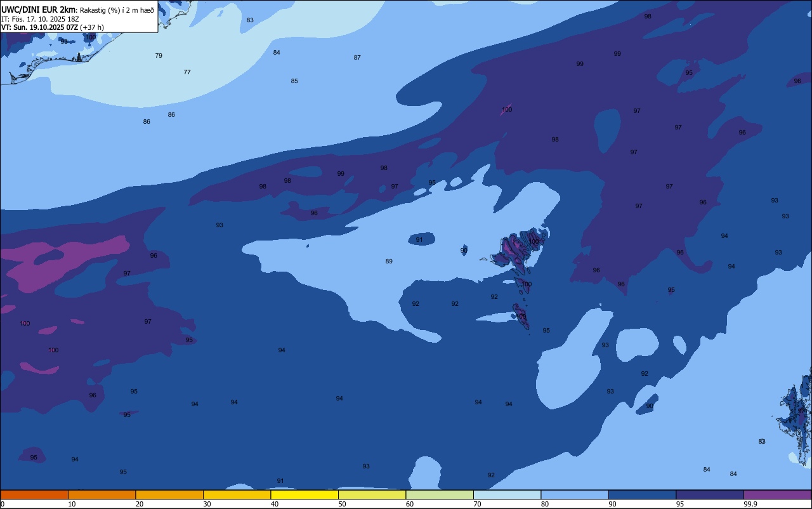
Task: Click the 95–99.9 dark indigo legend swatch
Action: point(710,494)
